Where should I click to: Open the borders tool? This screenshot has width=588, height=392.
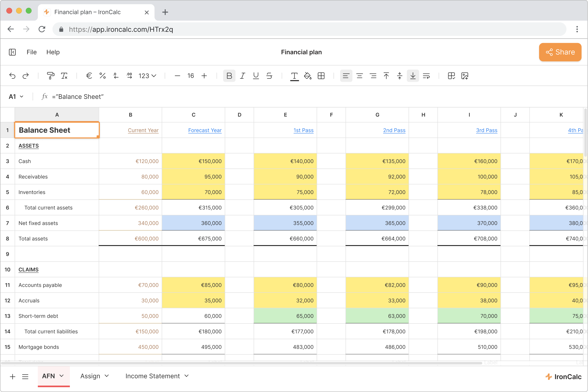pyautogui.click(x=321, y=76)
